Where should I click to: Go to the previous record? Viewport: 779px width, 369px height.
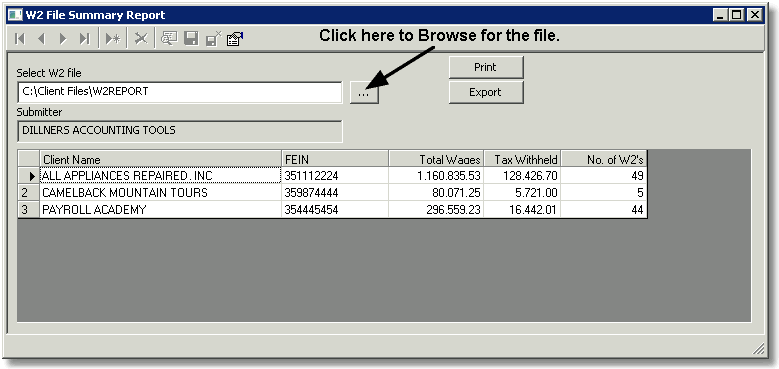tap(41, 39)
